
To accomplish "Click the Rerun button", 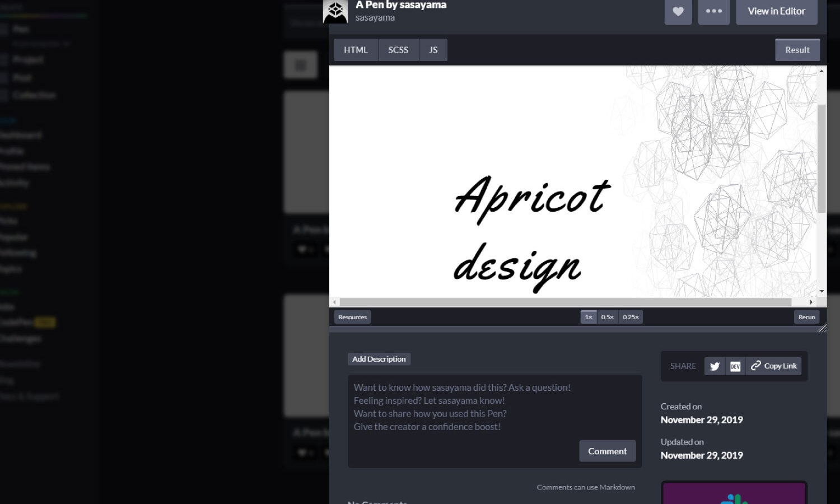I will (x=806, y=317).
